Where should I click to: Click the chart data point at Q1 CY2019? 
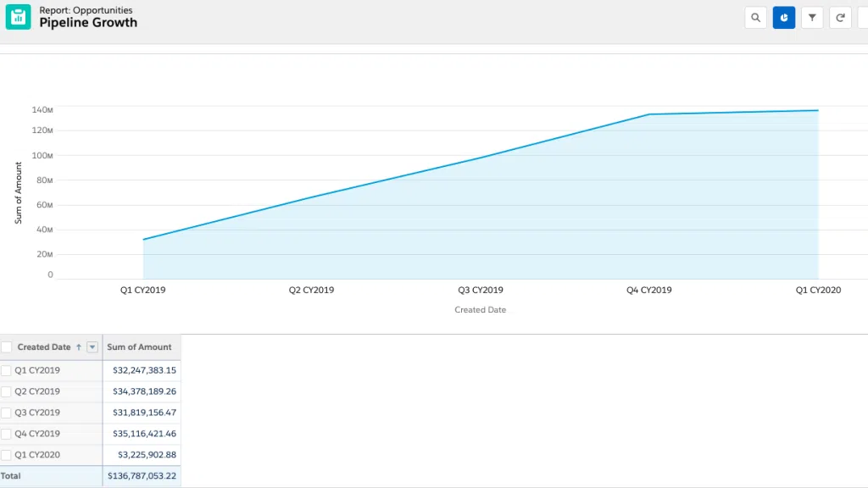coord(143,240)
